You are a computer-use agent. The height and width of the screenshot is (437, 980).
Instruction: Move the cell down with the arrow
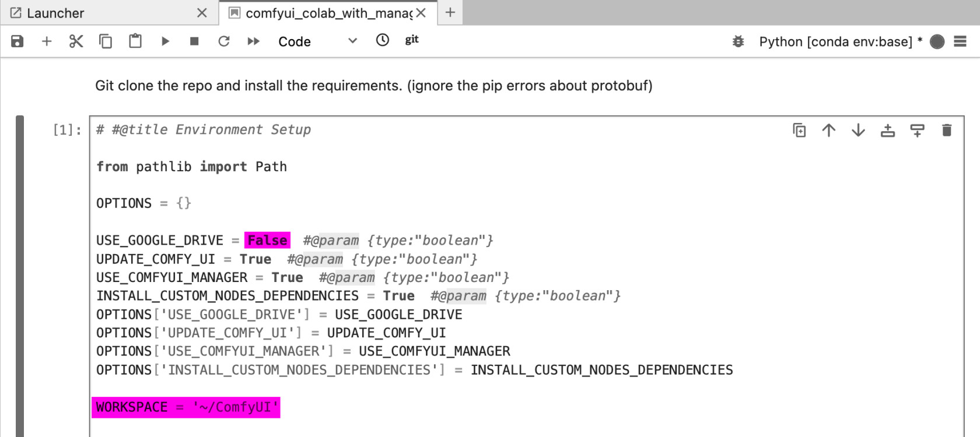[858, 131]
